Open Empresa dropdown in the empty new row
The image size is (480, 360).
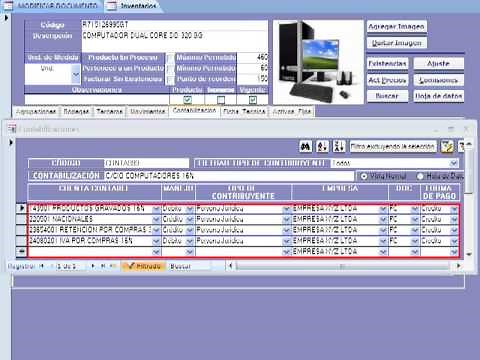383,252
